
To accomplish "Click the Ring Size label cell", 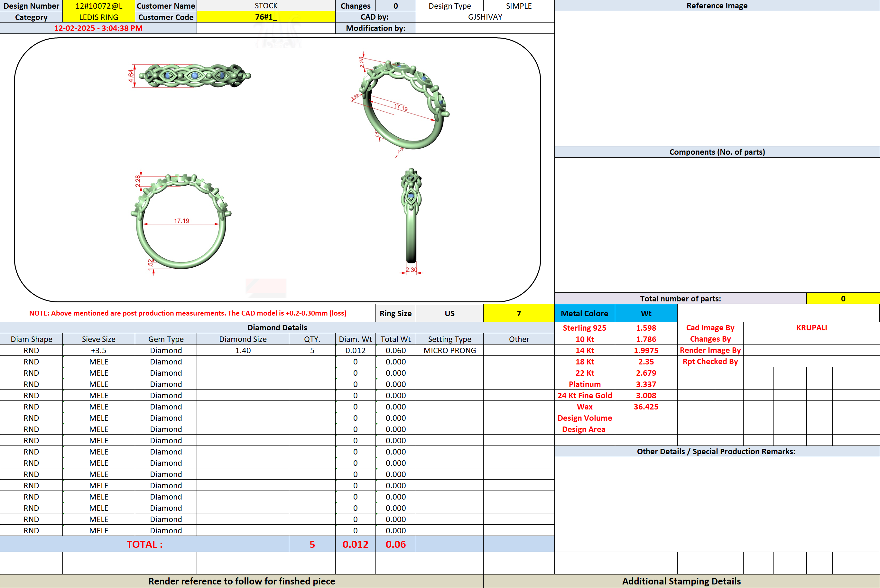I will coord(395,313).
